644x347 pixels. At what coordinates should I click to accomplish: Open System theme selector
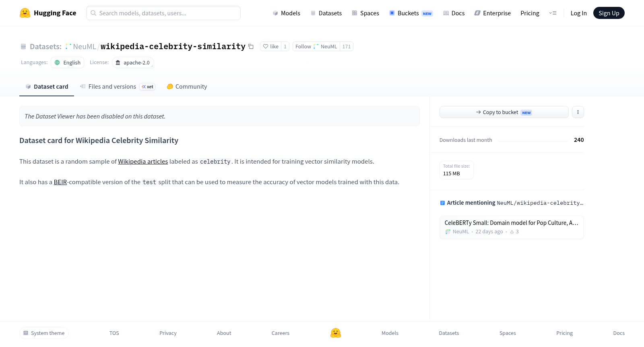click(44, 333)
